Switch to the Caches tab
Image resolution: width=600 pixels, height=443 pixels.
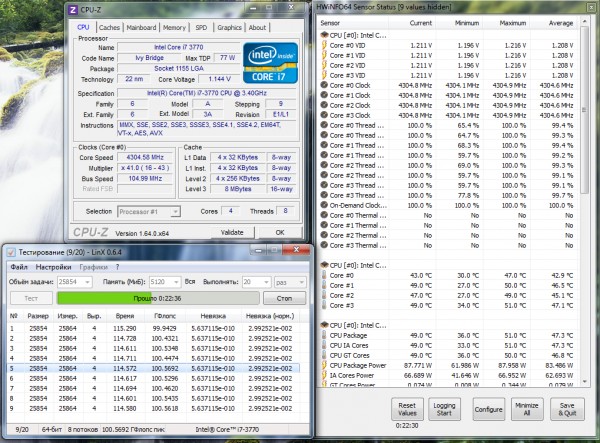tap(109, 28)
